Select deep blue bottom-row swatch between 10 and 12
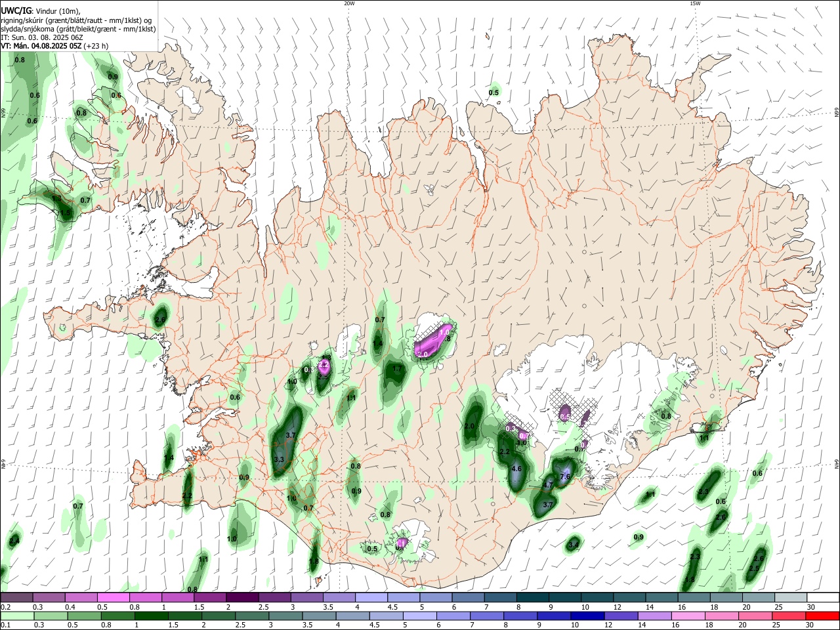 pos(587,616)
